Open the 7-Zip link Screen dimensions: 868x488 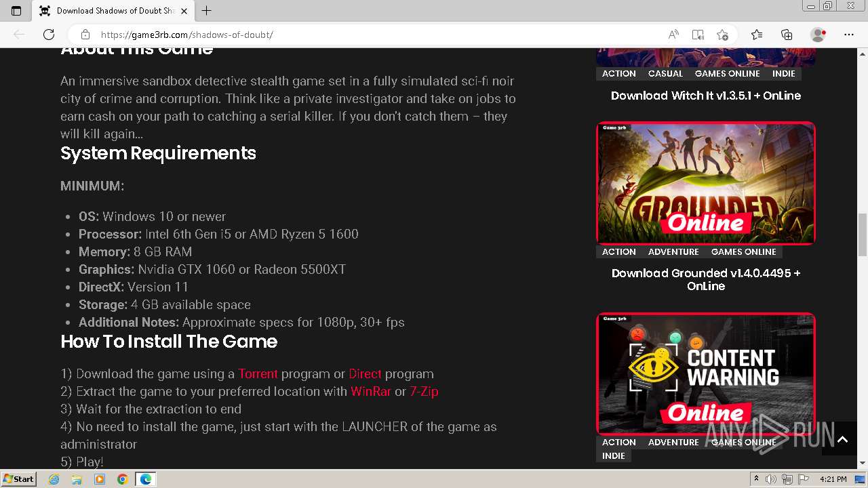[x=424, y=392]
